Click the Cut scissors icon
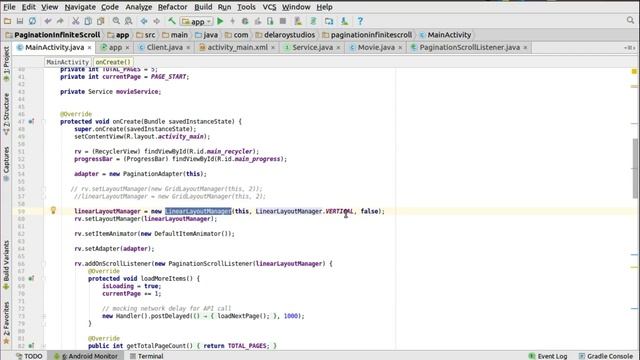Viewport: 640px width, 360px height. click(76, 21)
